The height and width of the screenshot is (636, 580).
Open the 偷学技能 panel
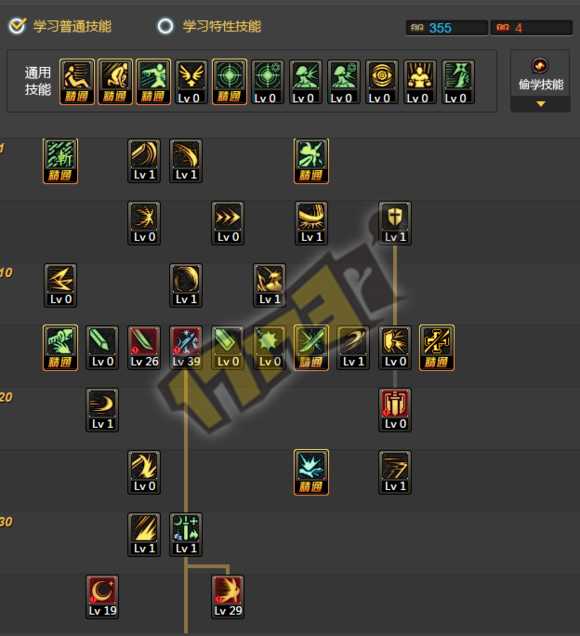[x=540, y=75]
